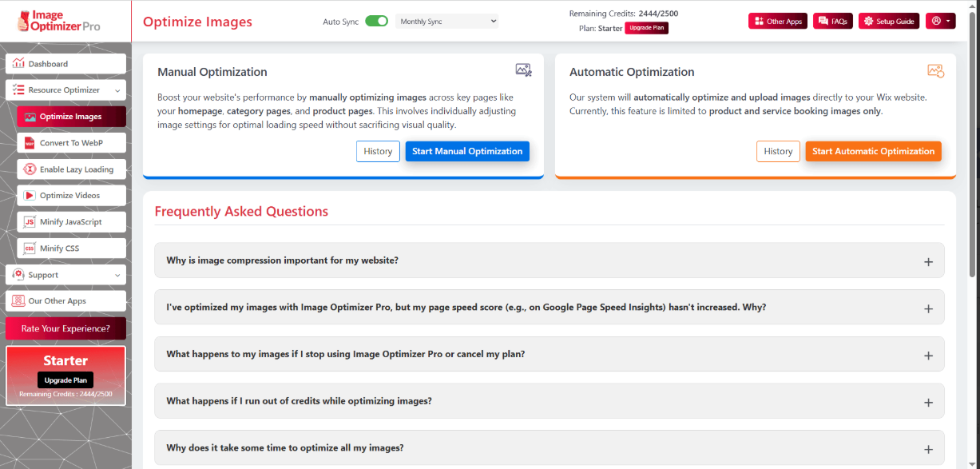Image resolution: width=980 pixels, height=469 pixels.
Task: Click the Resource Optimizer checklist icon
Action: [x=18, y=90]
